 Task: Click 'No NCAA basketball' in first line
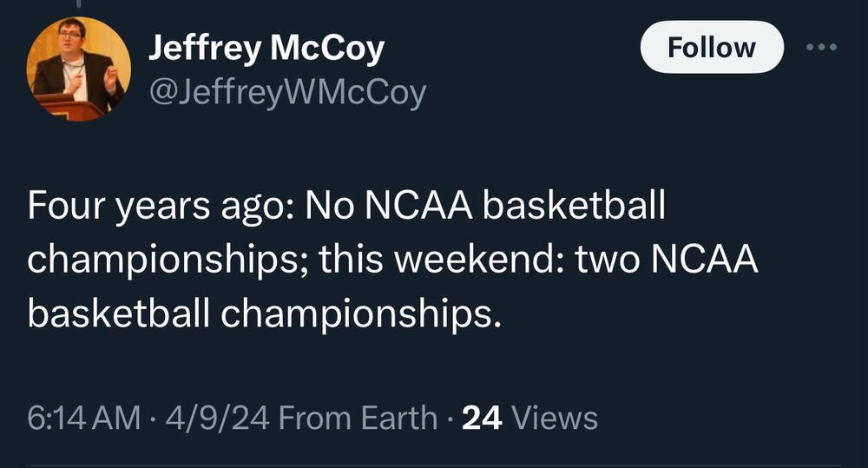point(486,208)
